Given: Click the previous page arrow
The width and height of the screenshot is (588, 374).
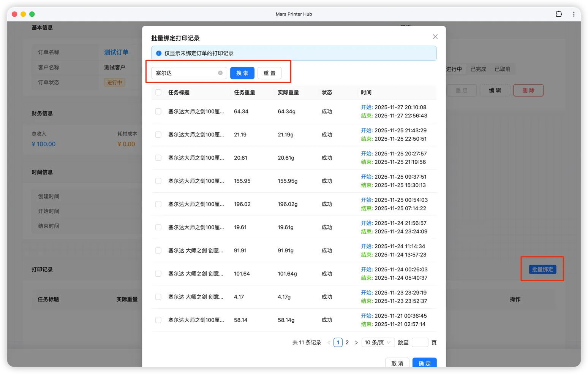Looking at the screenshot, I should (329, 342).
